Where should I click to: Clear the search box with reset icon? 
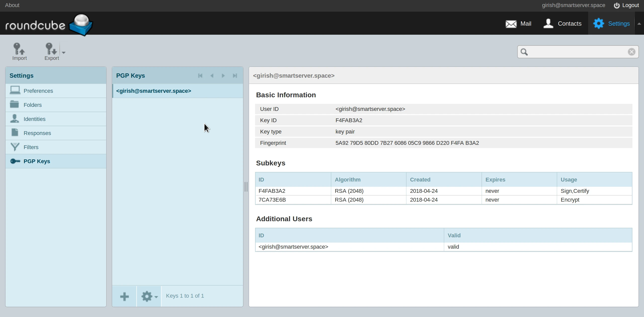[631, 52]
